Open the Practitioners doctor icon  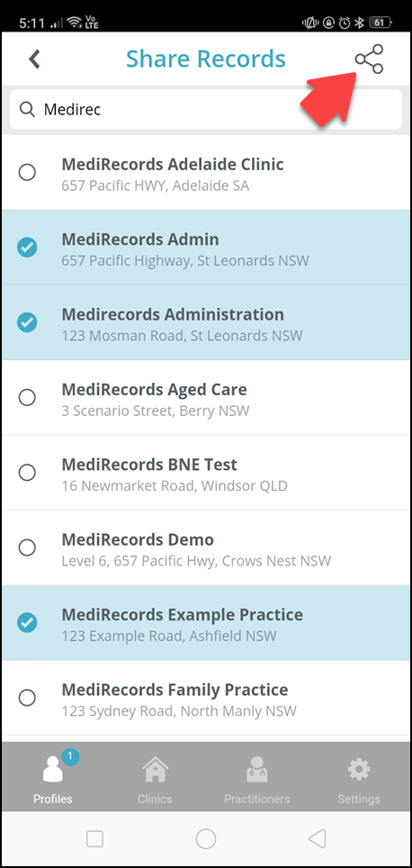256,770
